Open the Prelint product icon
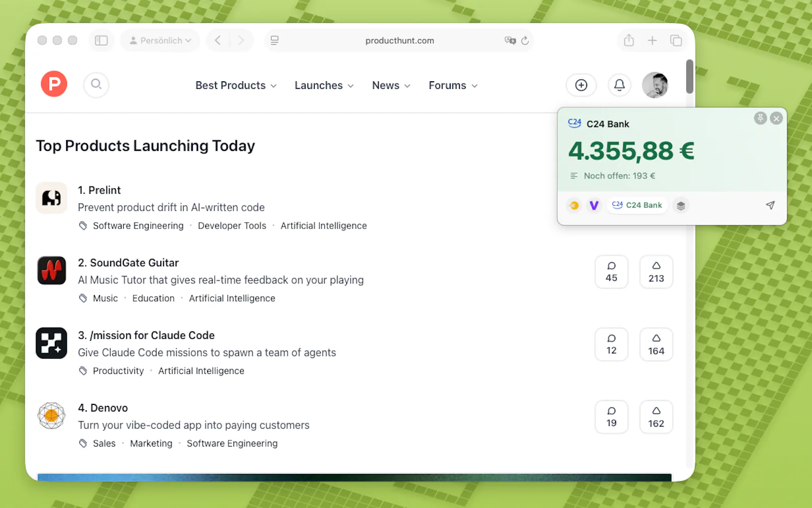This screenshot has width=812, height=508. point(51,198)
